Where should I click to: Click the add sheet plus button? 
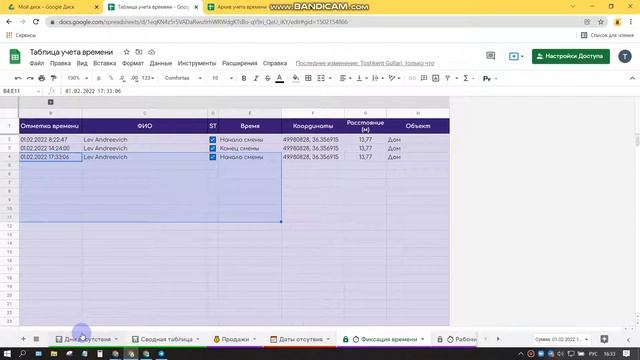point(23,339)
